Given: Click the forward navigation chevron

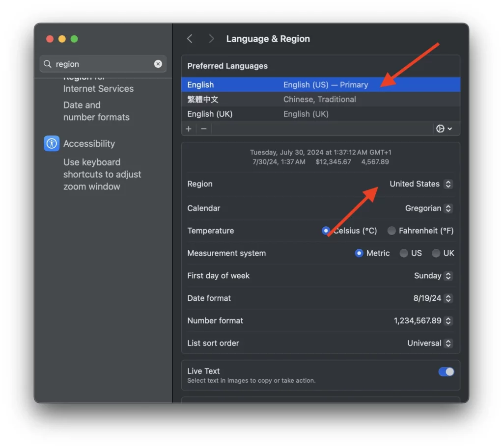Looking at the screenshot, I should (x=211, y=39).
